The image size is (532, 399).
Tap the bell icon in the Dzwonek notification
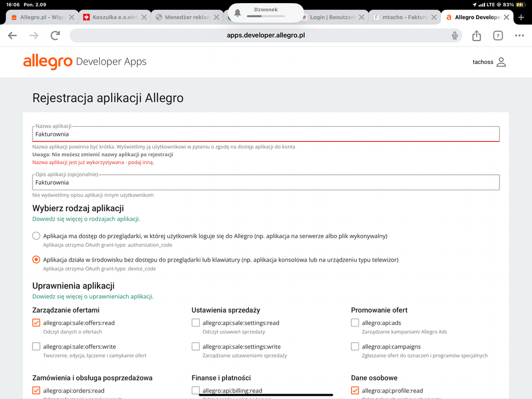click(238, 13)
